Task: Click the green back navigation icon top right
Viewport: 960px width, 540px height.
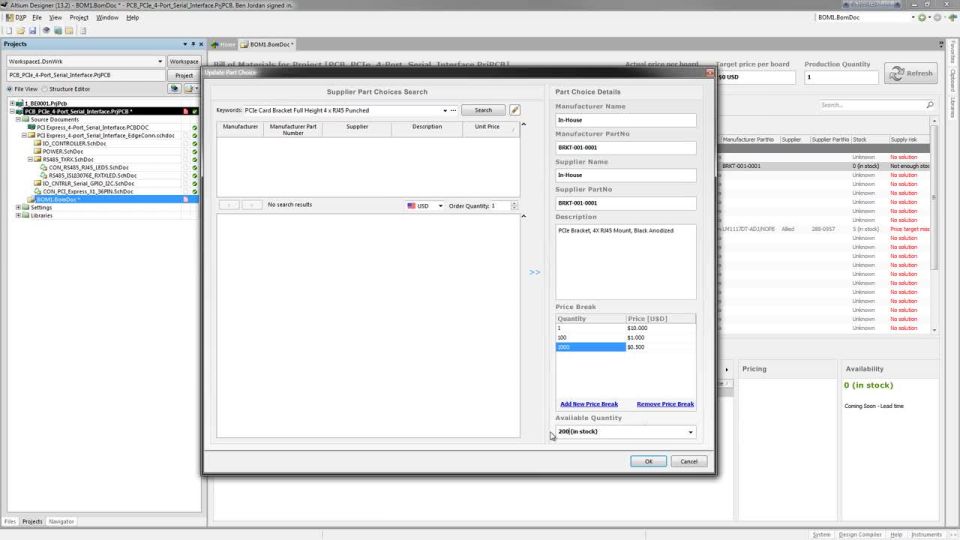Action: click(x=922, y=18)
